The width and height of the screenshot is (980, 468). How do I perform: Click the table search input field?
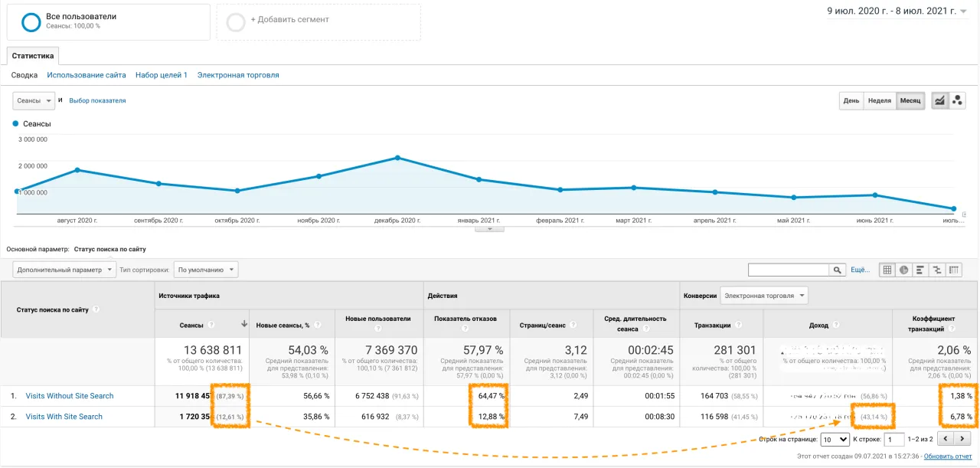click(789, 270)
